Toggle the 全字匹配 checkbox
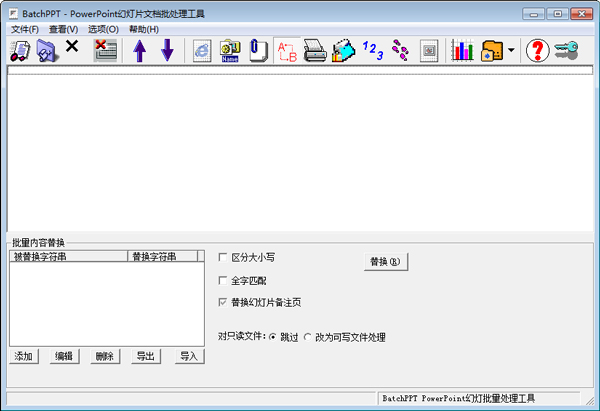 [x=223, y=281]
